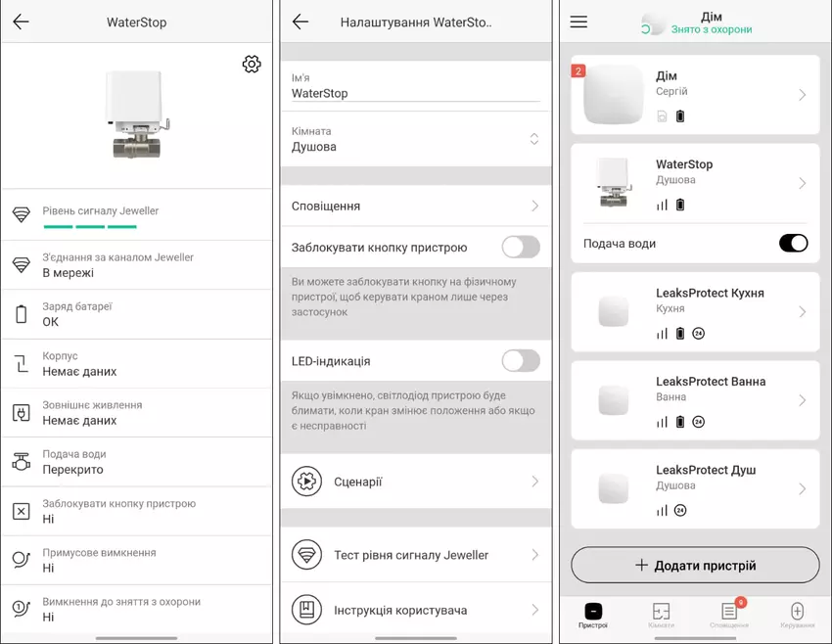Image resolution: width=832 pixels, height=644 pixels.
Task: Expand LeaksProtect Кухня device details
Action: pyautogui.click(x=802, y=312)
